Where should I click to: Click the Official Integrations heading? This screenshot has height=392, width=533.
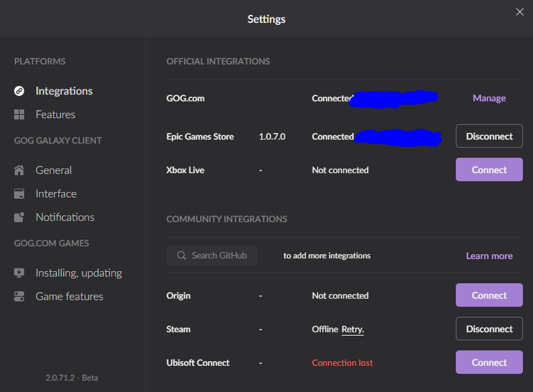pyautogui.click(x=218, y=62)
